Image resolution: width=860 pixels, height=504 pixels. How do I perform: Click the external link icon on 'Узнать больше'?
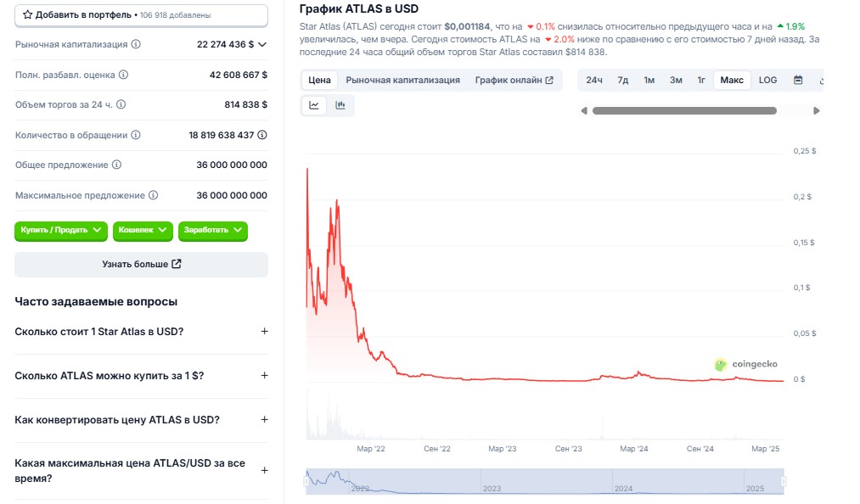[x=176, y=264]
